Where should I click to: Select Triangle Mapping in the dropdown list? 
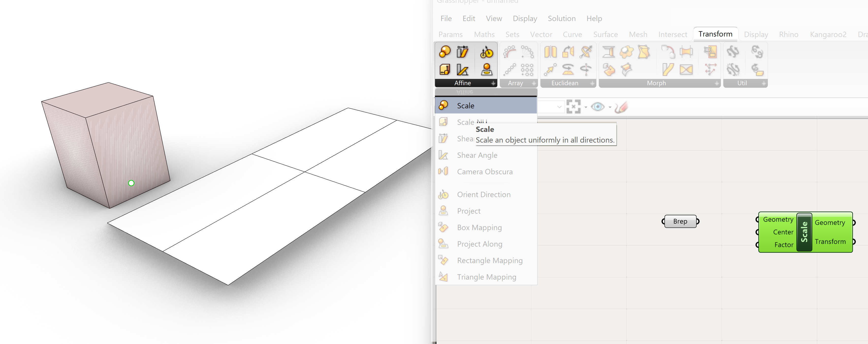click(486, 277)
